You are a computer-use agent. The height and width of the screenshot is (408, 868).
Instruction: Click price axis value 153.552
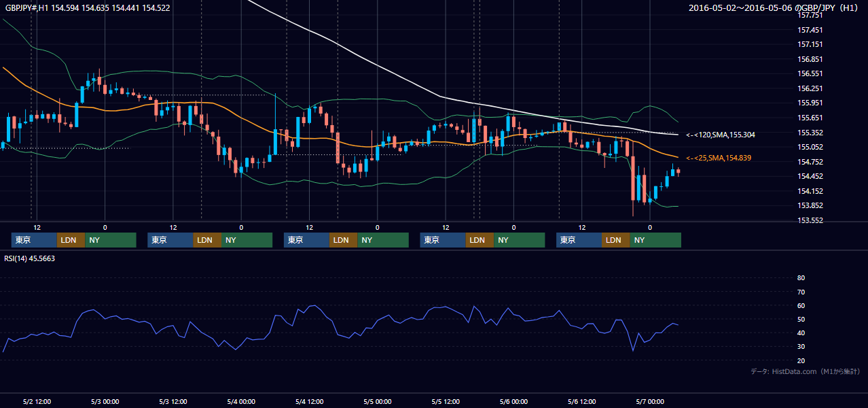810,220
